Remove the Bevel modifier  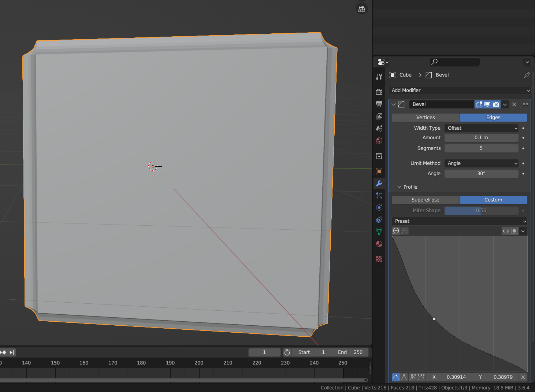click(514, 104)
